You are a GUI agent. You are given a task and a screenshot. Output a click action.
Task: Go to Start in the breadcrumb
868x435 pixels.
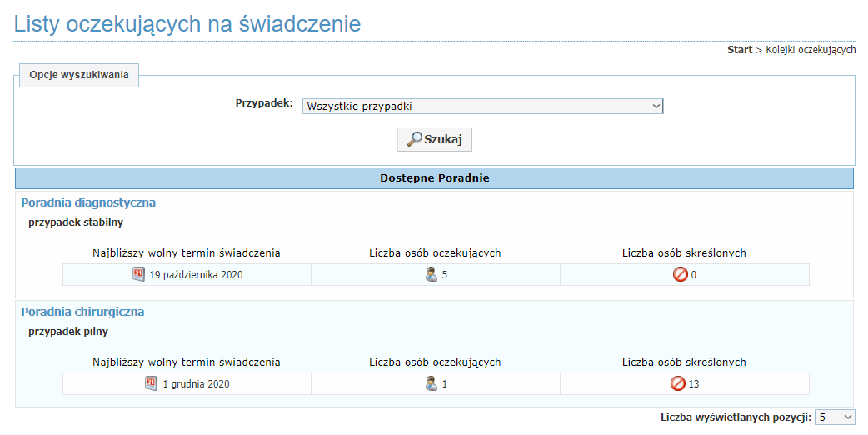click(739, 50)
